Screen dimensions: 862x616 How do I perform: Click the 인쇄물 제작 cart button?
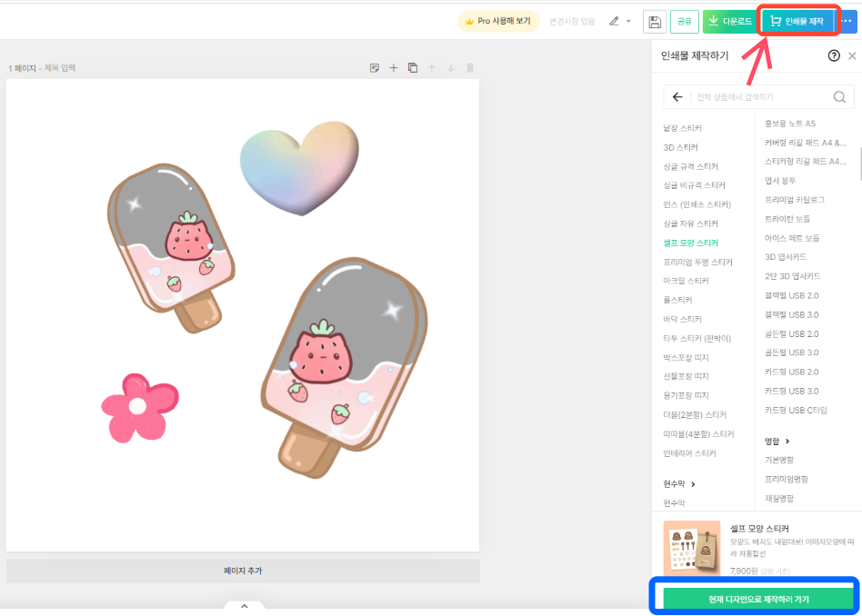click(797, 22)
